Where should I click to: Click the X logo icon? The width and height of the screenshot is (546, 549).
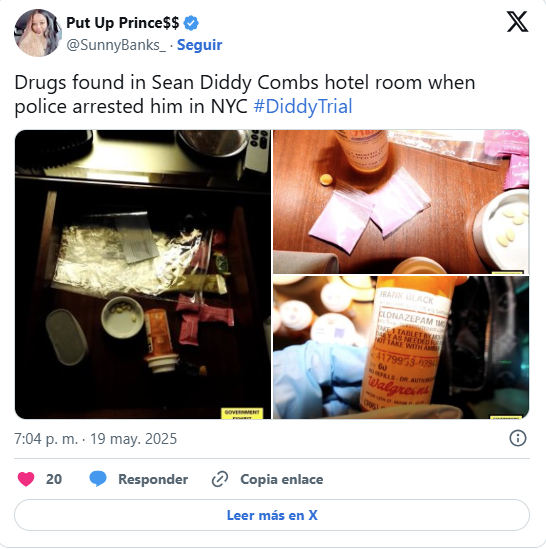click(517, 22)
